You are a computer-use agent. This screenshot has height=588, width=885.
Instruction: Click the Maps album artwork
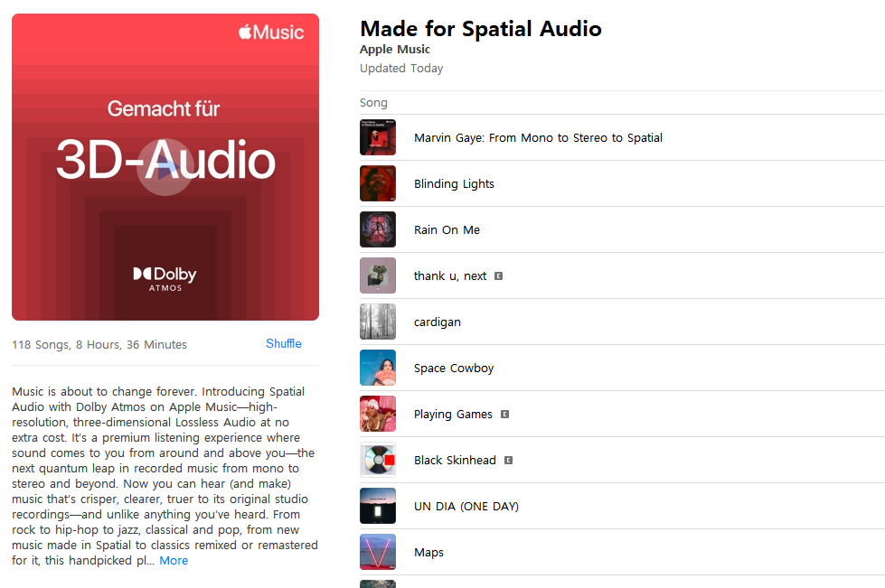pyautogui.click(x=378, y=552)
